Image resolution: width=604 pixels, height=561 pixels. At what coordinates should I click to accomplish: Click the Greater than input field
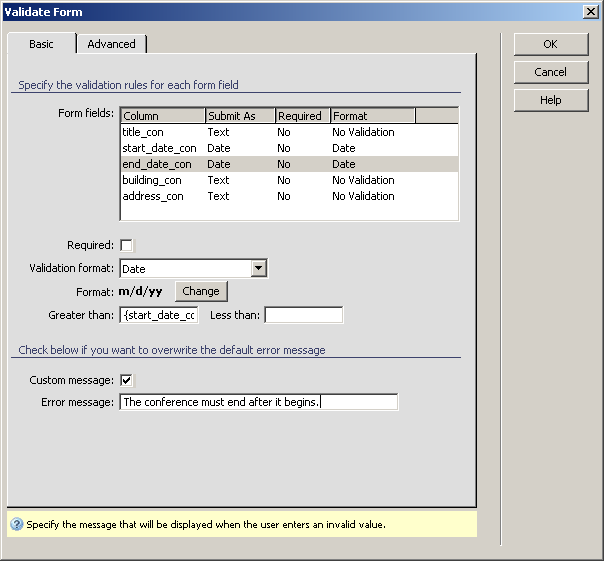pyautogui.click(x=159, y=315)
